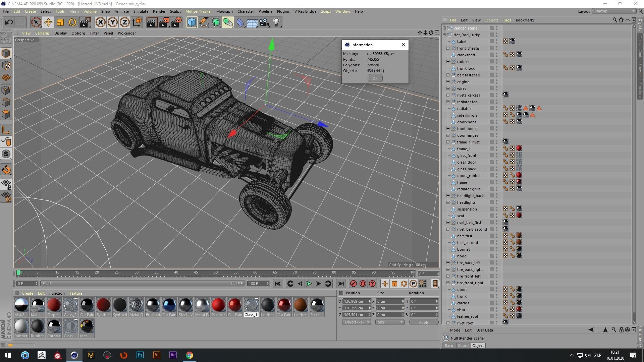The image size is (644, 362).
Task: Open the Mesh menu
Action: click(x=74, y=11)
